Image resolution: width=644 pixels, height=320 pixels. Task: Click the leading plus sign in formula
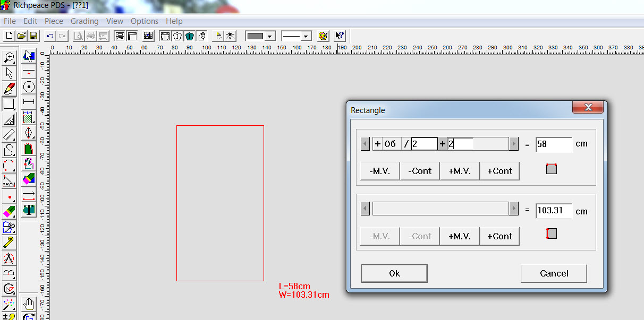pyautogui.click(x=377, y=144)
